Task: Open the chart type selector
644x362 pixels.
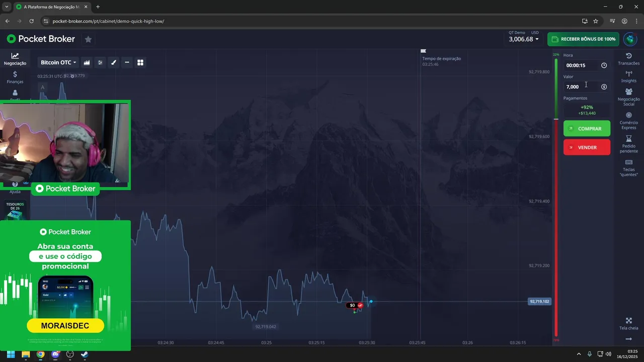Action: (87, 62)
